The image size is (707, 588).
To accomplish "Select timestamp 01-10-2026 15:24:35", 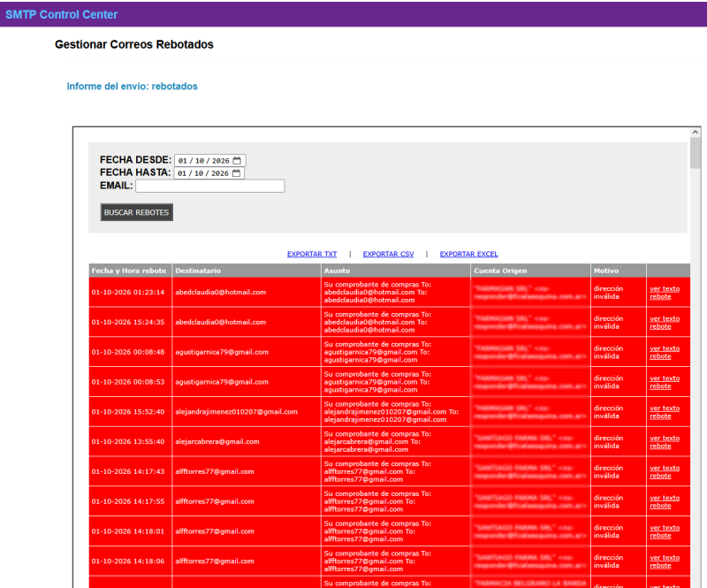I will tap(128, 322).
